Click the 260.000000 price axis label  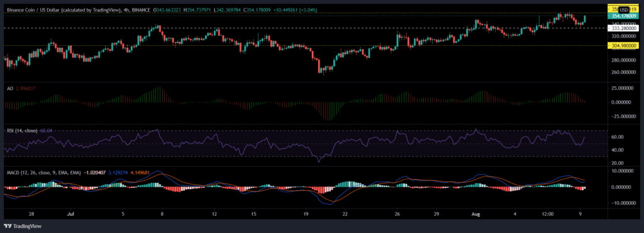(623, 73)
